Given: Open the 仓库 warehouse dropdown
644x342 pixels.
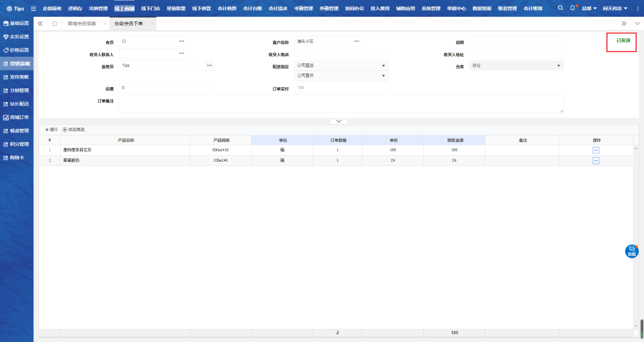Looking at the screenshot, I should [558, 66].
